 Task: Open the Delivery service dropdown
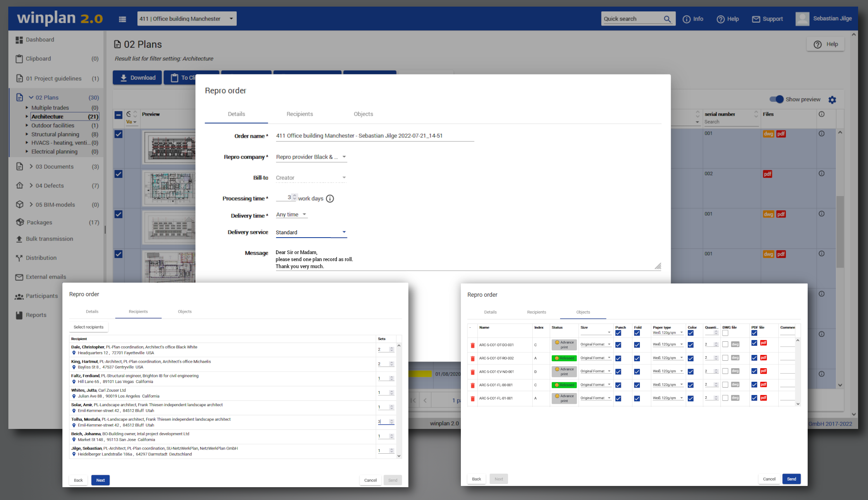point(311,232)
